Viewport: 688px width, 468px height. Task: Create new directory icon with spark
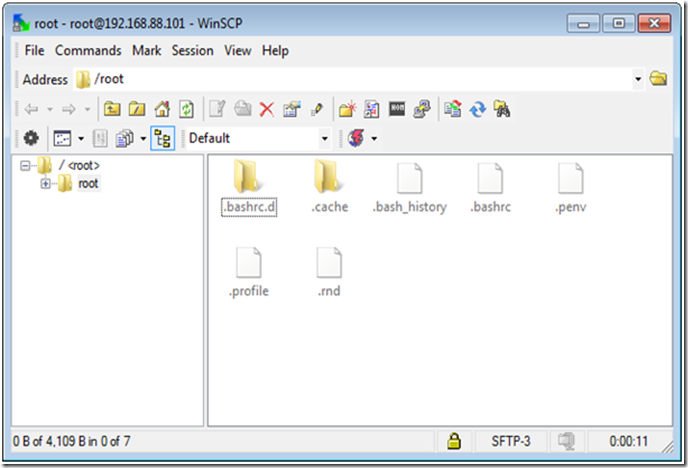[x=347, y=109]
